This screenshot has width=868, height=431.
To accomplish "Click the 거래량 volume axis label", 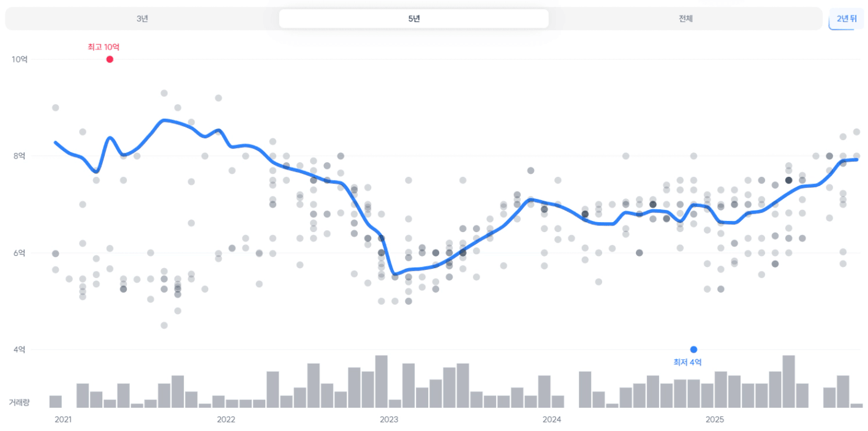I will (x=19, y=402).
